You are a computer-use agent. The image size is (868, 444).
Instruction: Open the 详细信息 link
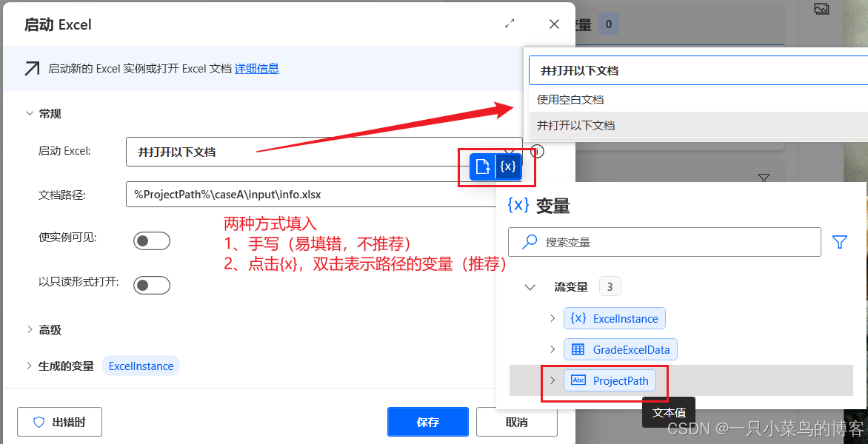point(256,69)
